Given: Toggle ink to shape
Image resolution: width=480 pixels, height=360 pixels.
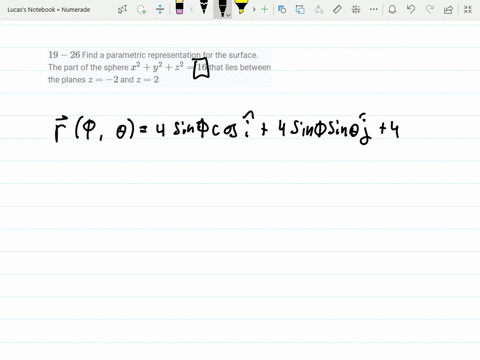Looking at the screenshot, I should 300,9.
